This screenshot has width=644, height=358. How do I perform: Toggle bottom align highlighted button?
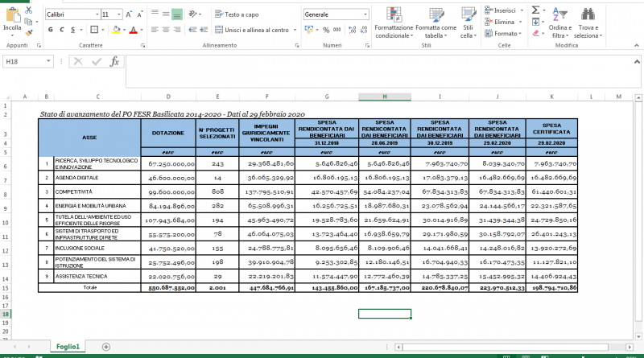(177, 14)
